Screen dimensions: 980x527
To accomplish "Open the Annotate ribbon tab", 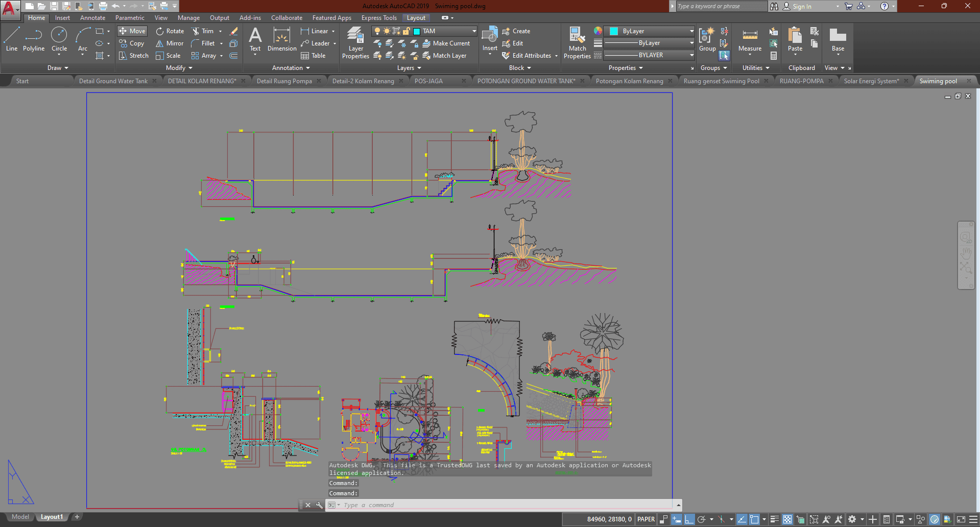I will point(92,18).
